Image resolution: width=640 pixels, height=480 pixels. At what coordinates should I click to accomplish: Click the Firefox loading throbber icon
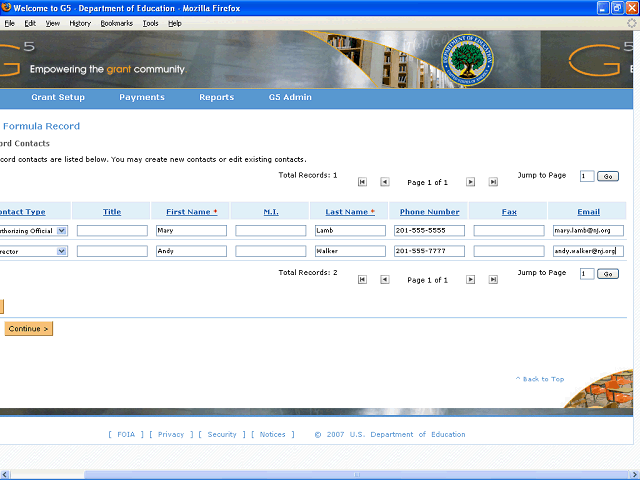(x=631, y=23)
